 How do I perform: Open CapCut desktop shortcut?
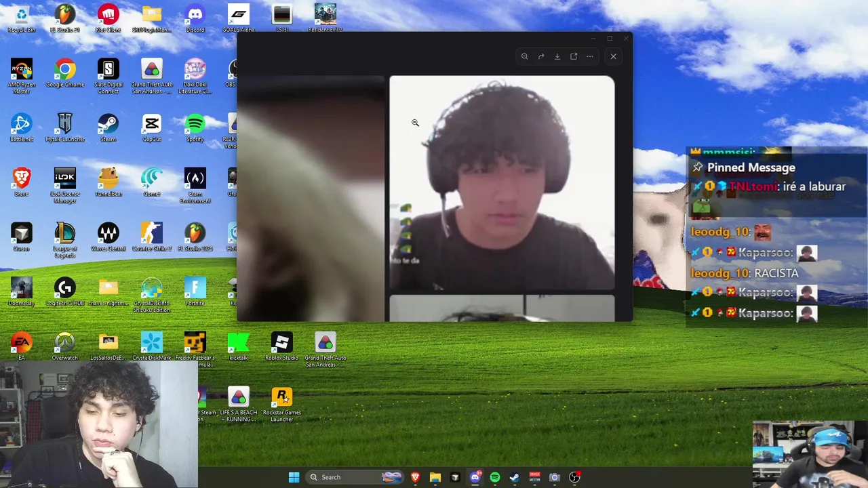pos(152,128)
